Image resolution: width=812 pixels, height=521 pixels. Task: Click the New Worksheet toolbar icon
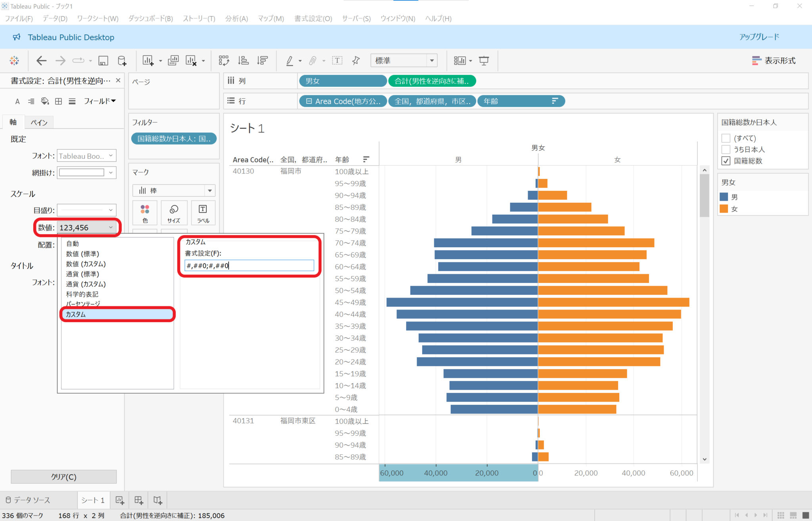pos(148,60)
